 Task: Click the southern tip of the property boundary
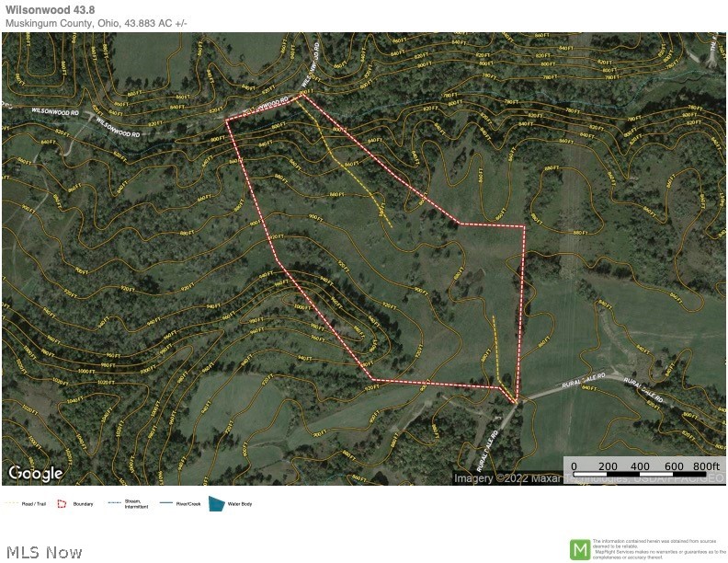coord(518,402)
